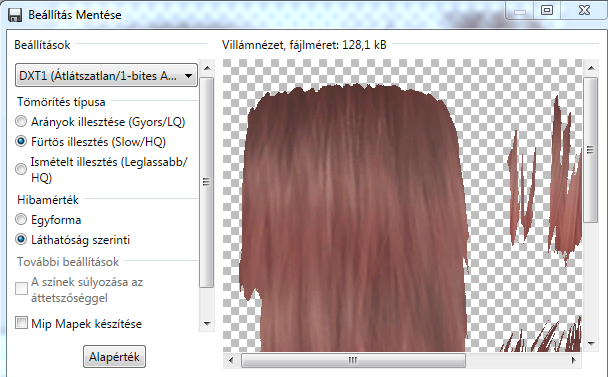Click settings panel scroll up arrow
This screenshot has width=608, height=377.
(207, 68)
